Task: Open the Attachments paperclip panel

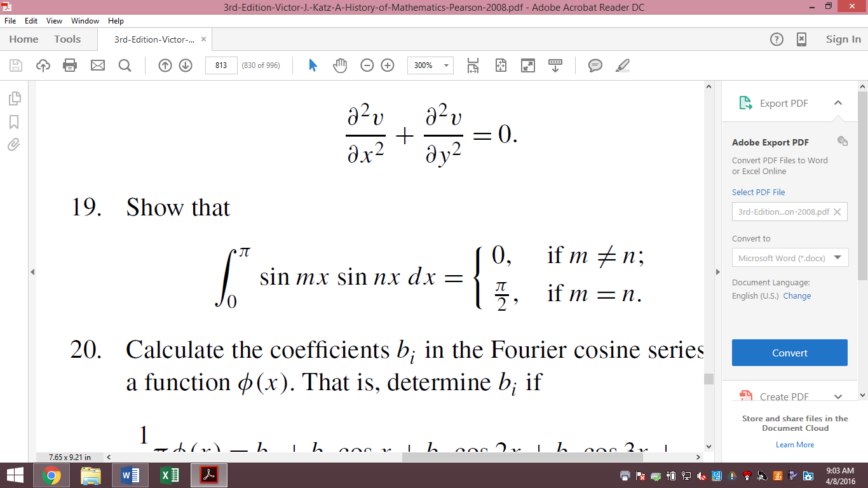Action: tap(14, 144)
